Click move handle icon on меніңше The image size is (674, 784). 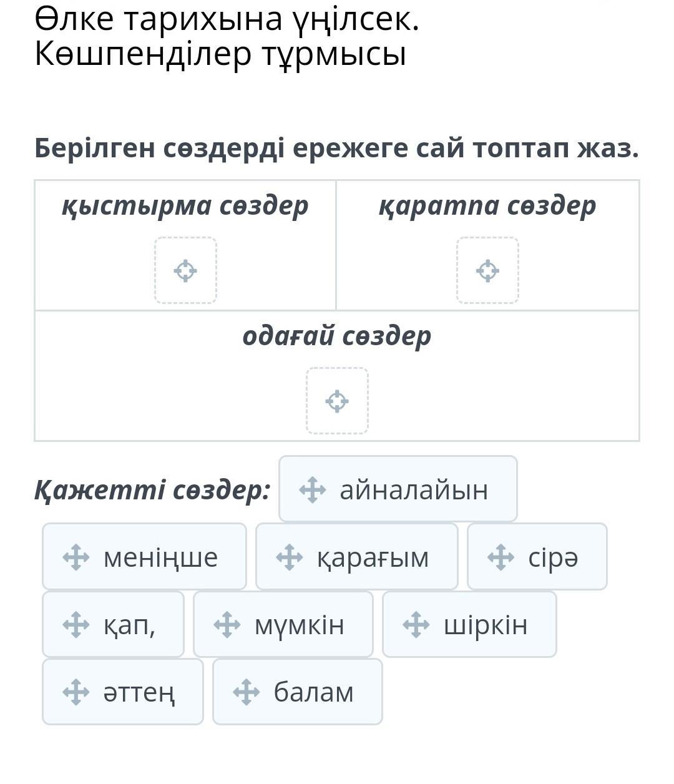click(76, 557)
